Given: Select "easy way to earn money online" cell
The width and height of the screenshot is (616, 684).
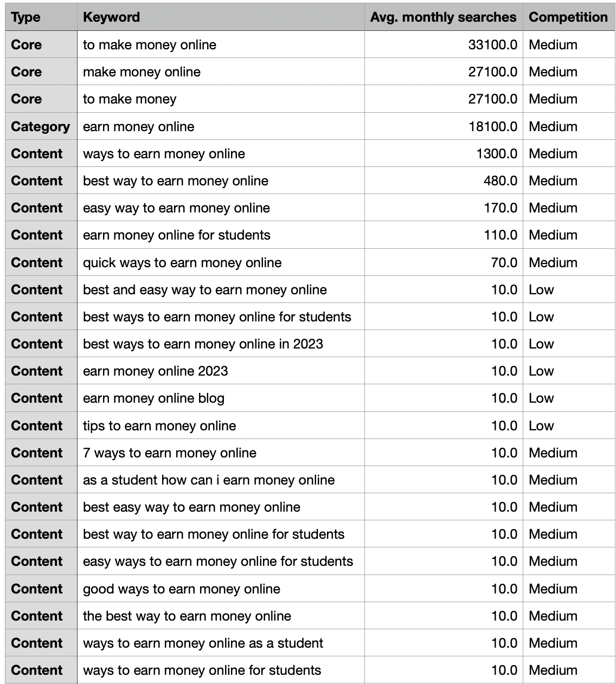Looking at the screenshot, I should pyautogui.click(x=176, y=208).
